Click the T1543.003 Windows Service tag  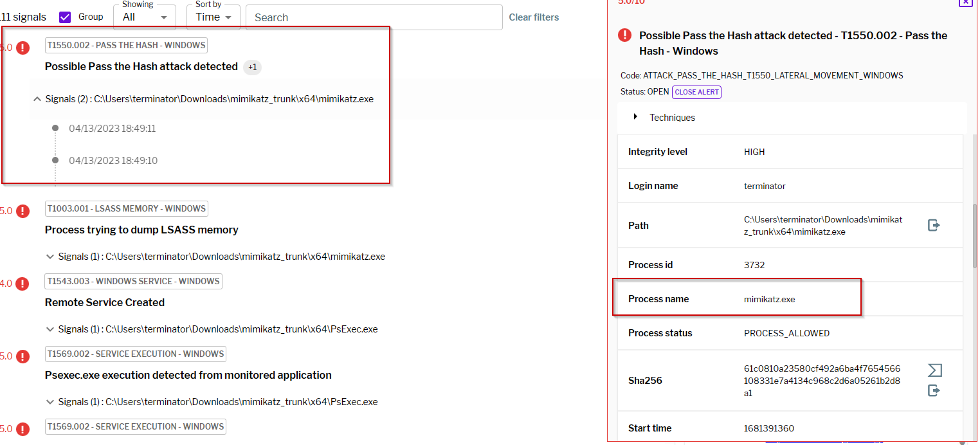pos(134,281)
